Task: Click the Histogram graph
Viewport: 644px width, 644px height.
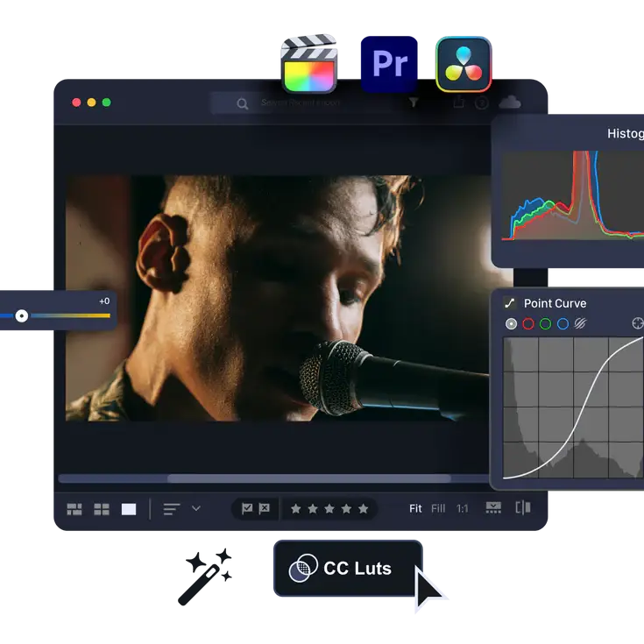Action: tap(573, 195)
